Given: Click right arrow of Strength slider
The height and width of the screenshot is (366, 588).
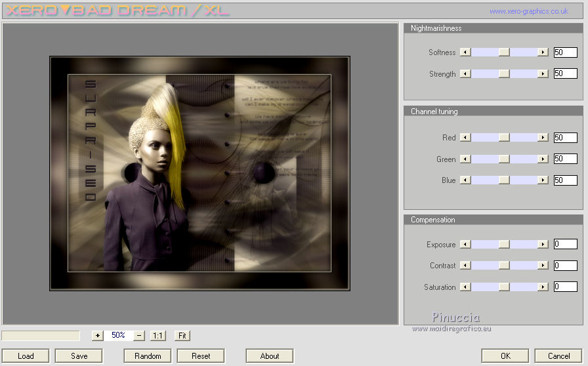Looking at the screenshot, I should pos(543,73).
